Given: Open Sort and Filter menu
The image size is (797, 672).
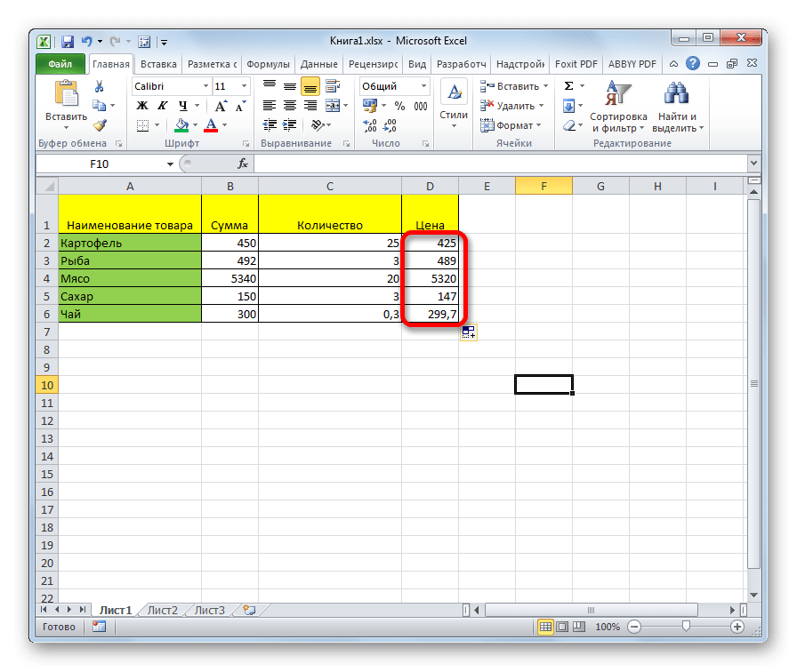Looking at the screenshot, I should click(618, 107).
